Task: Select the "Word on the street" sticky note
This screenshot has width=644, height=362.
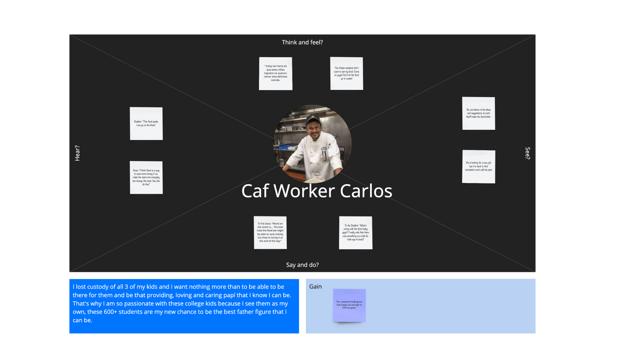Action: [270, 232]
